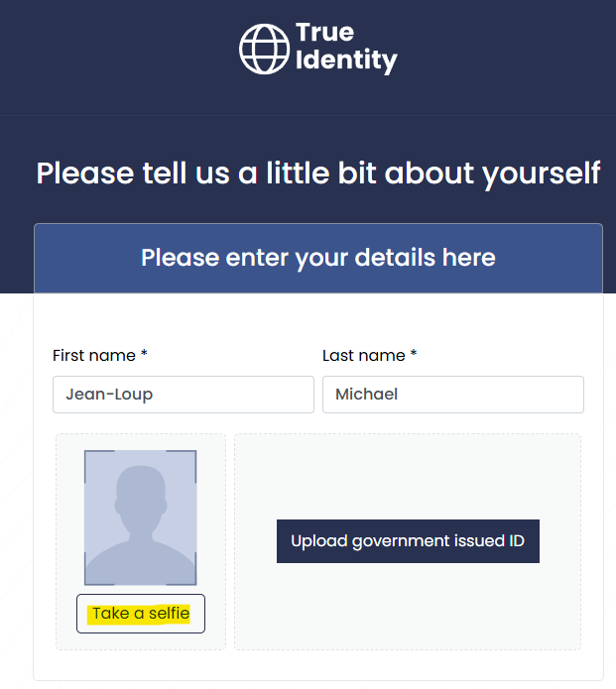616x689 pixels.
Task: Click the 'Please enter your details here' banner
Action: [318, 258]
